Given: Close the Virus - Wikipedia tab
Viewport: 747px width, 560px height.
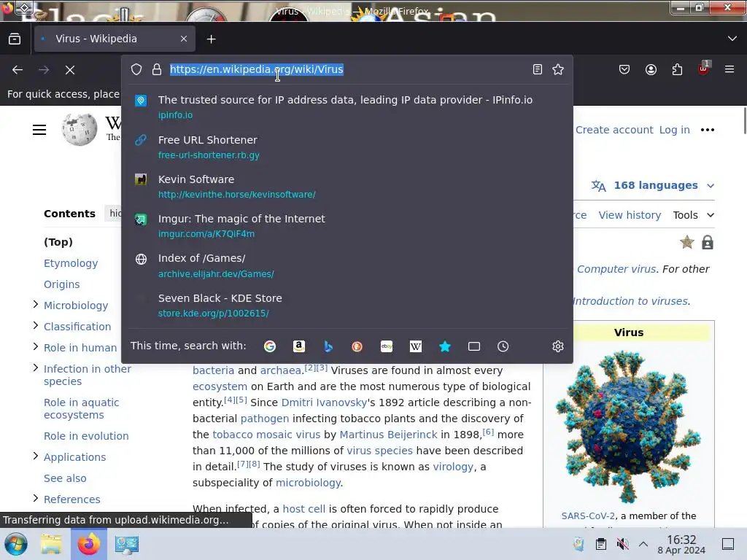Looking at the screenshot, I should click(183, 39).
